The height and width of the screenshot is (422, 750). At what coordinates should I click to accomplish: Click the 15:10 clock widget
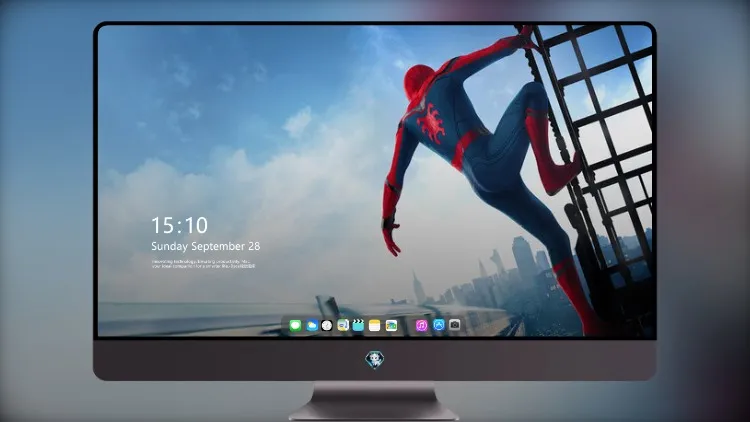pyautogui.click(x=179, y=225)
